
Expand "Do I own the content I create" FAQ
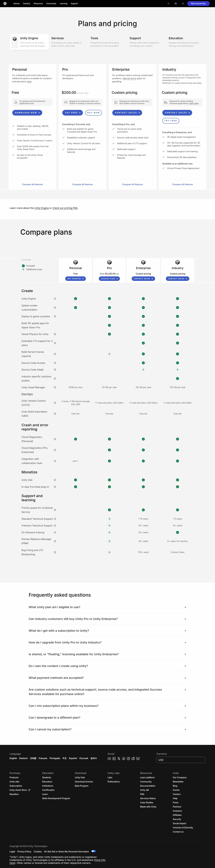[107, 666]
